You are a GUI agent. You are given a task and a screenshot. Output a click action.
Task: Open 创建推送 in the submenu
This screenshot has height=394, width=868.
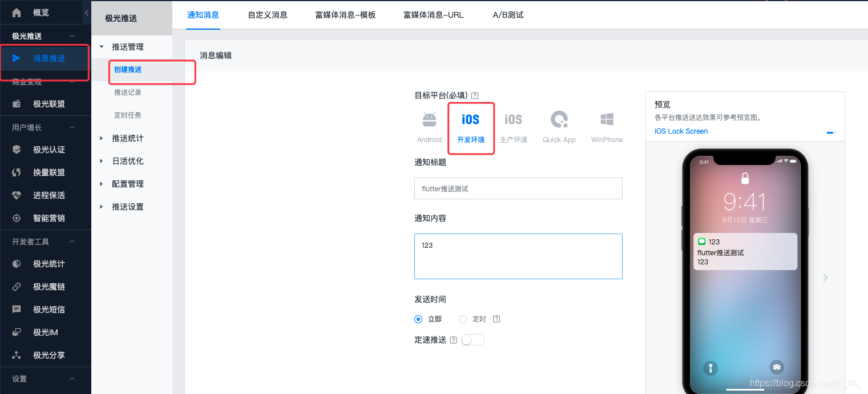click(x=128, y=70)
